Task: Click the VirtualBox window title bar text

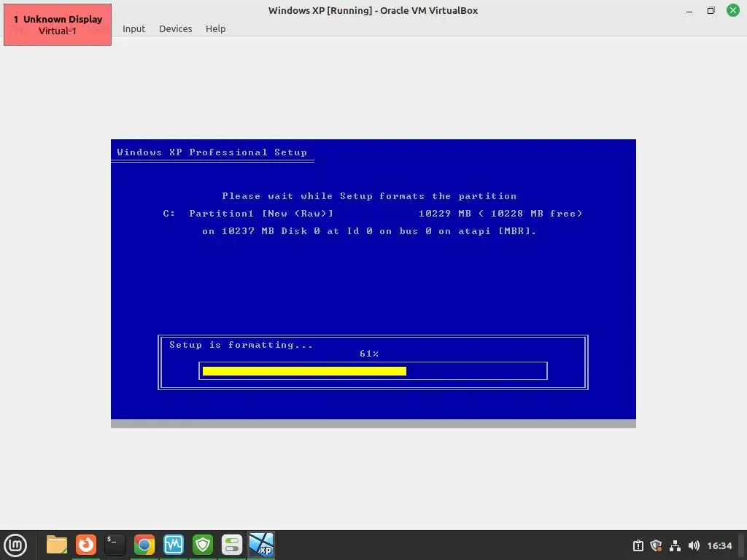Action: pos(373,10)
